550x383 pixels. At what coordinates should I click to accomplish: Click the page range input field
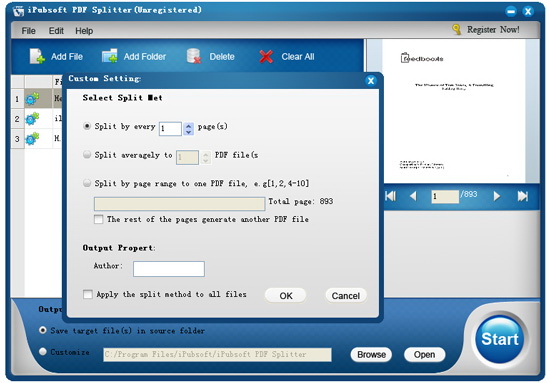(179, 204)
